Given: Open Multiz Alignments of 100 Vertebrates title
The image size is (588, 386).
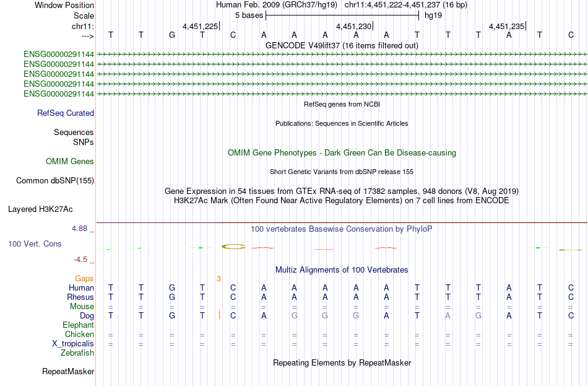Looking at the screenshot, I should point(342,270).
